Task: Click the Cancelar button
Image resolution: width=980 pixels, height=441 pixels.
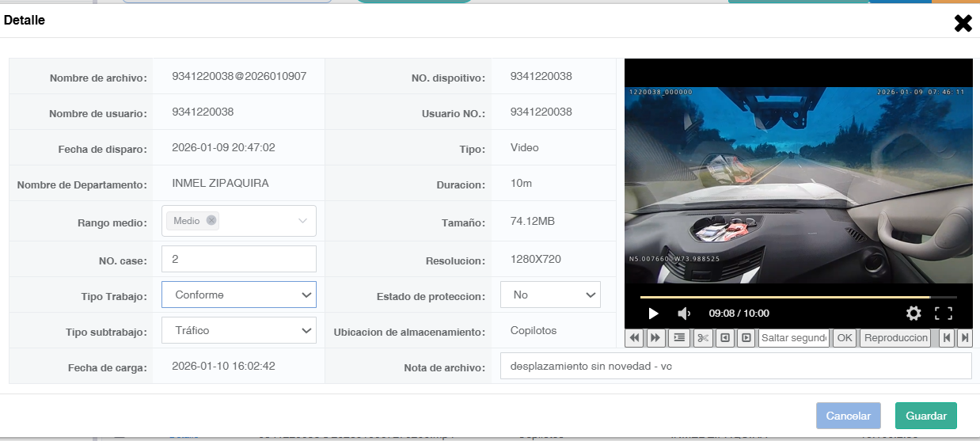Action: (848, 416)
